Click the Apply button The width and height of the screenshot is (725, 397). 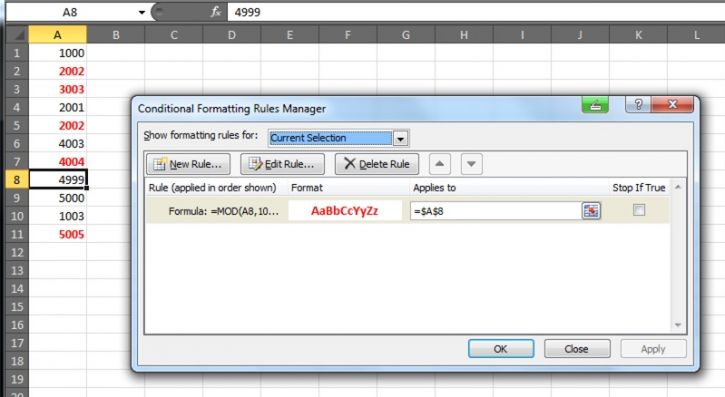pyautogui.click(x=653, y=349)
